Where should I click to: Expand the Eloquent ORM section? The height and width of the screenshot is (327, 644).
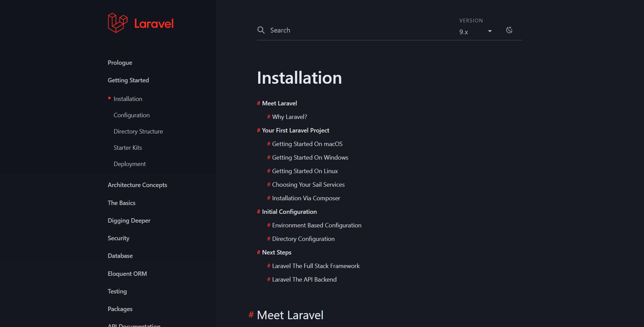[x=127, y=274]
